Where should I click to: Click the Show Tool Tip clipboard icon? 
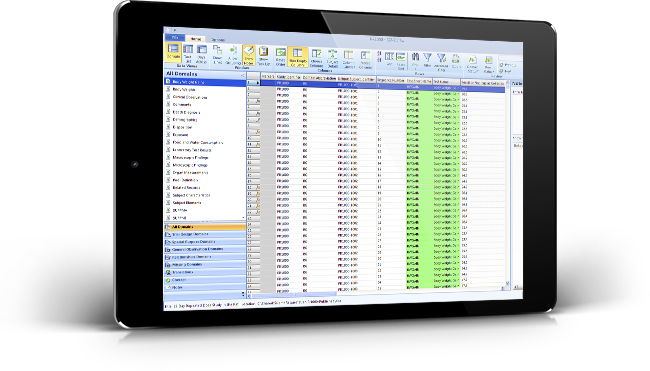pyautogui.click(x=263, y=56)
